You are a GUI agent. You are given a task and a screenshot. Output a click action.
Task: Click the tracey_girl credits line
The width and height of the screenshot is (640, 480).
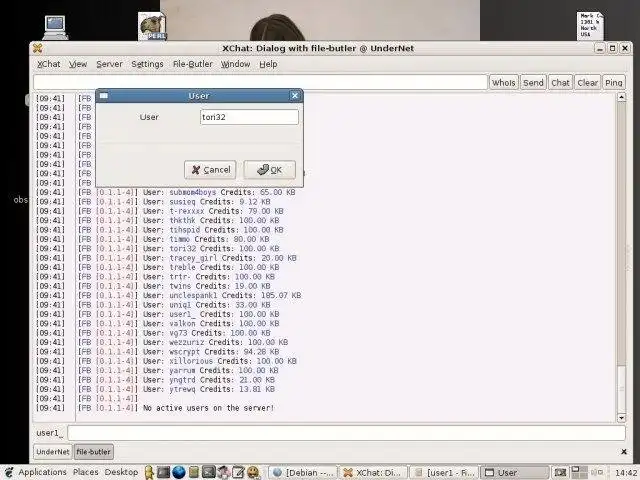click(x=220, y=258)
